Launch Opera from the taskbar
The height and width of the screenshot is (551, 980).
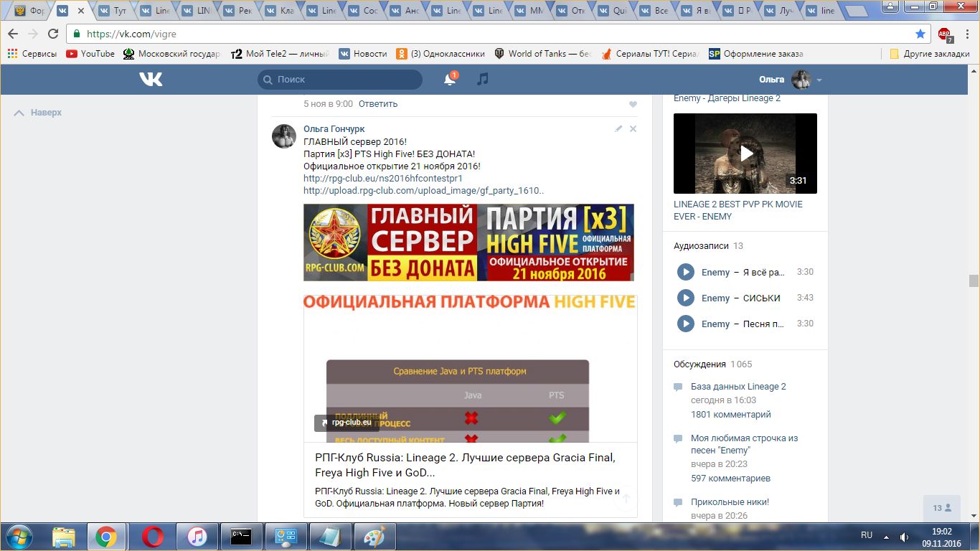(152, 536)
